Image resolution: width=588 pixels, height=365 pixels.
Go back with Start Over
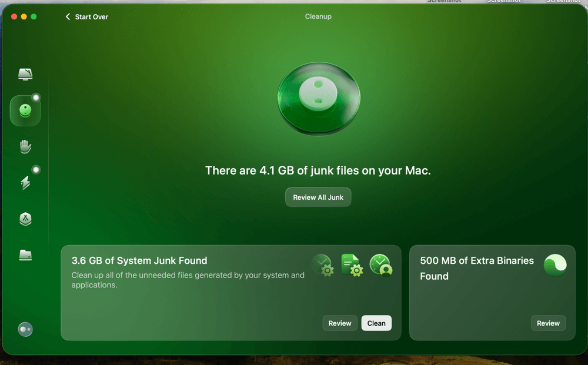click(x=86, y=17)
